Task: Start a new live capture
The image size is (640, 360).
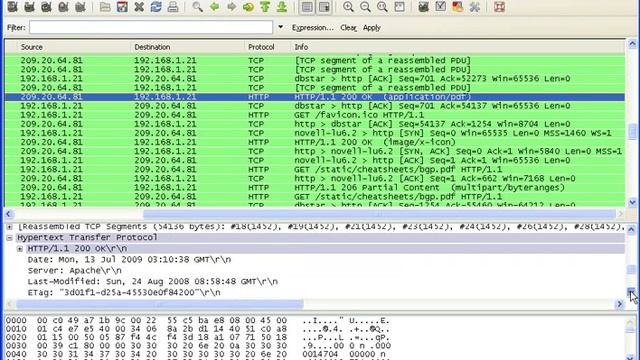Action: 46,7
